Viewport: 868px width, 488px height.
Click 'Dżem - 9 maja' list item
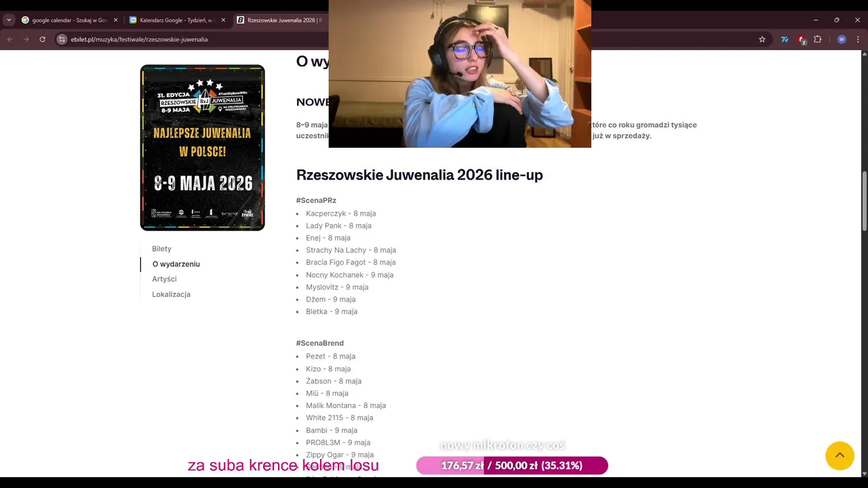tap(330, 300)
